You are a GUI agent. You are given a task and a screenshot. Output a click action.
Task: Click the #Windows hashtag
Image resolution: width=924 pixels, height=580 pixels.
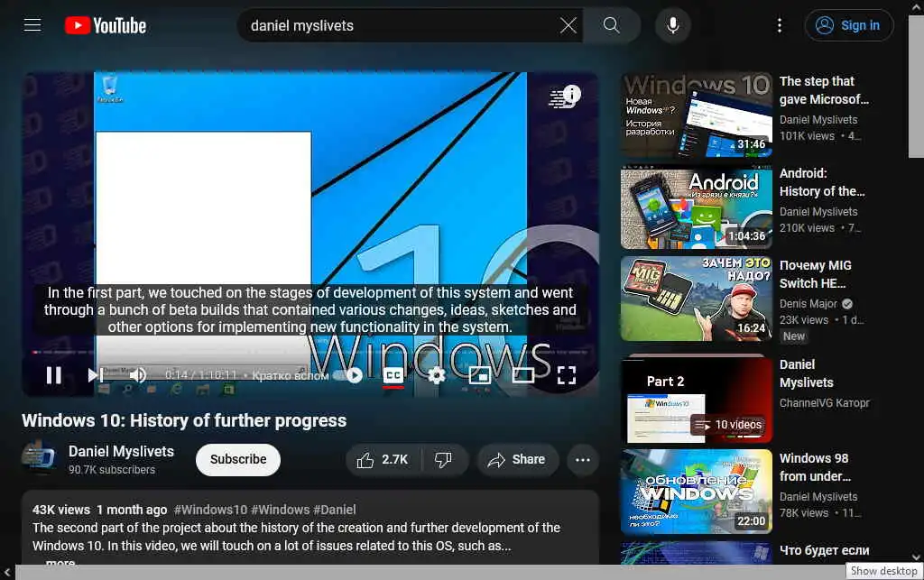click(x=281, y=510)
